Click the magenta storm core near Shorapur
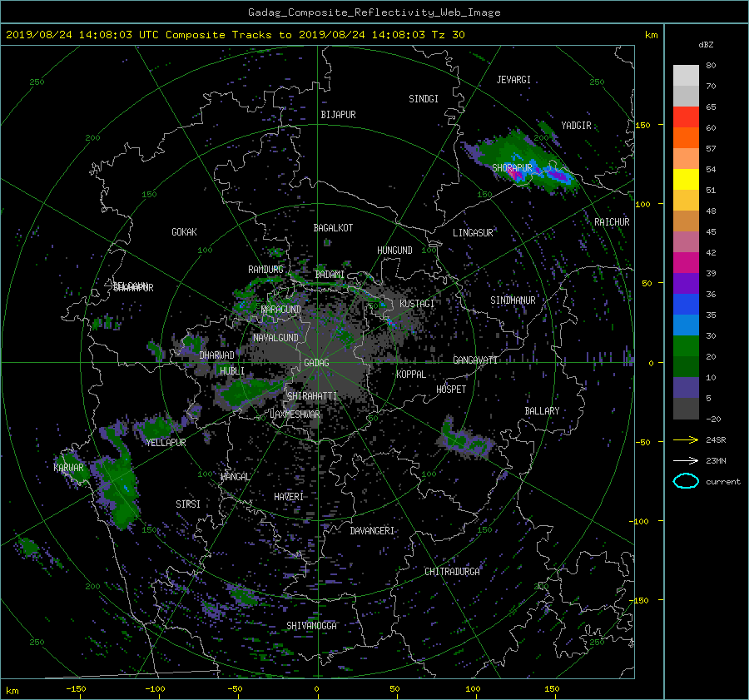749x700 pixels. [x=516, y=176]
